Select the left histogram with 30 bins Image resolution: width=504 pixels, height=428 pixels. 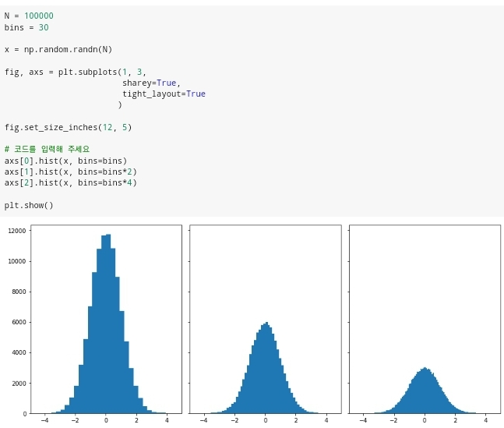pyautogui.click(x=107, y=319)
